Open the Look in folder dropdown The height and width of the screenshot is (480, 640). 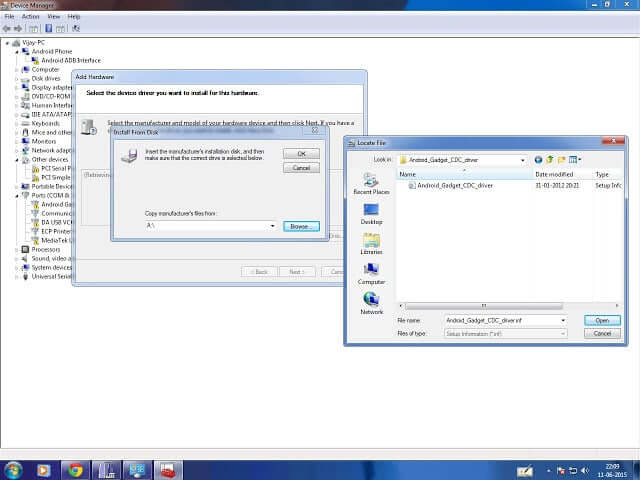click(522, 160)
